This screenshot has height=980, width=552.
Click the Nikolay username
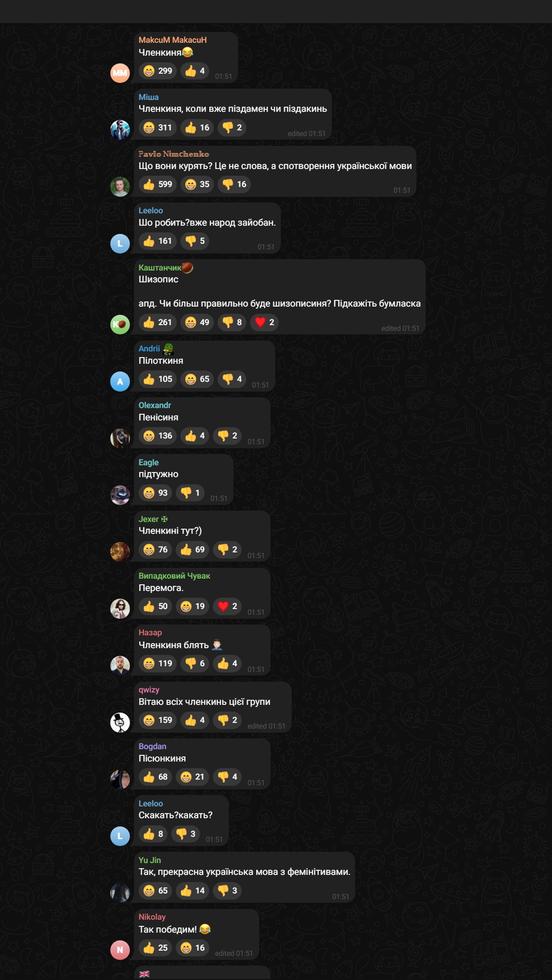[152, 917]
